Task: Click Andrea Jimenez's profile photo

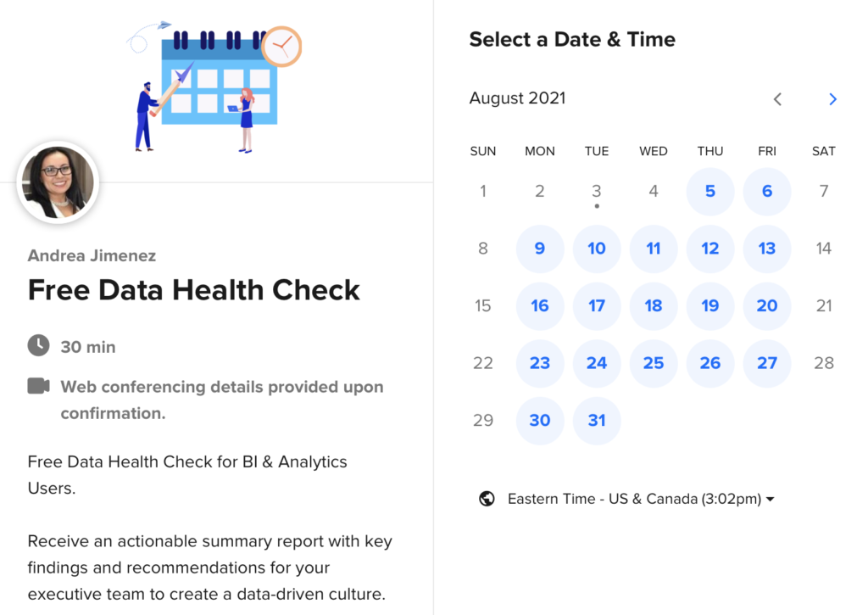Action: pos(58,182)
